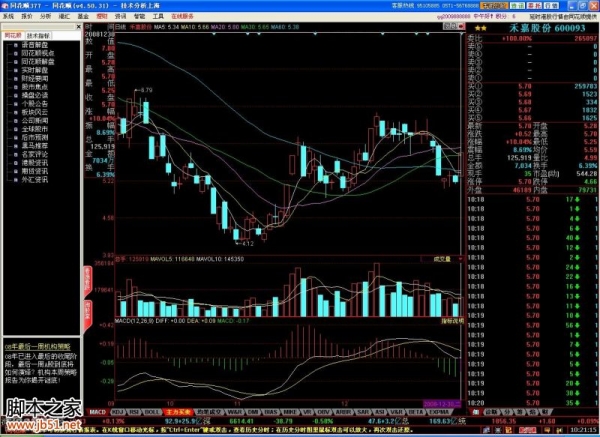Switch to the 技术指标 sidebar tab
This screenshot has width=600, height=437.
click(x=38, y=36)
